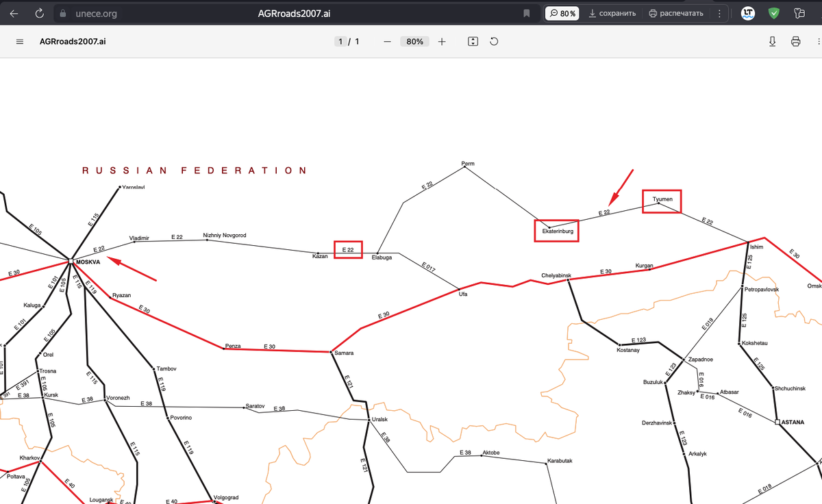Image resolution: width=822 pixels, height=504 pixels.
Task: Click the Yaroslavl label on the map
Action: [x=133, y=187]
